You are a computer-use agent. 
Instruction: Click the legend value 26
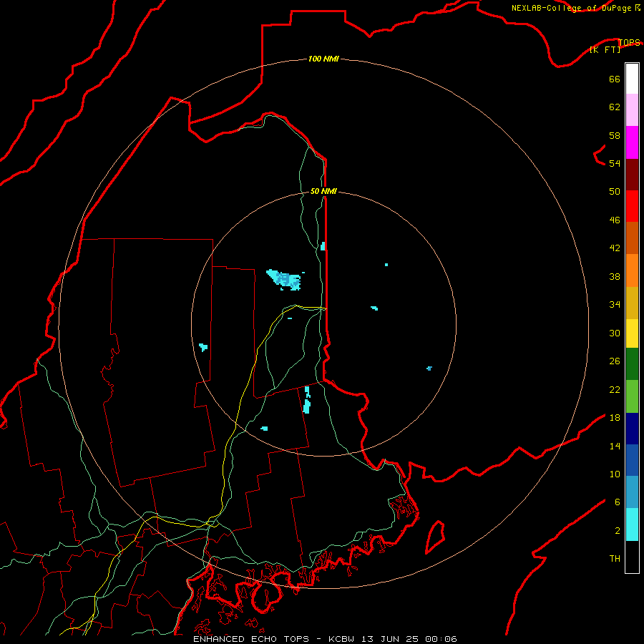point(615,361)
